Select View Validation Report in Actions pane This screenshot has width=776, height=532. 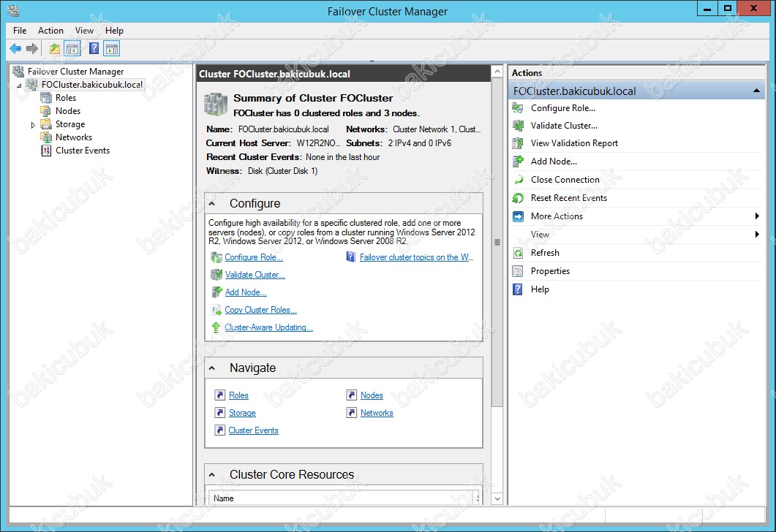click(x=574, y=143)
